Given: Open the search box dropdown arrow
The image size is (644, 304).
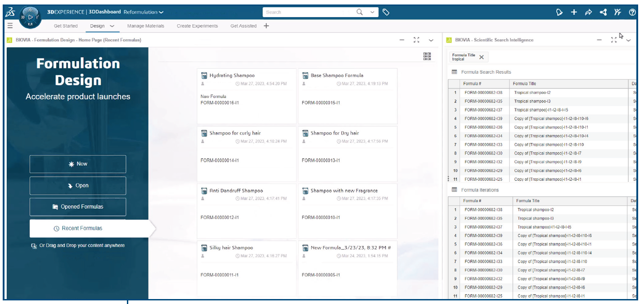Looking at the screenshot, I should (x=372, y=12).
